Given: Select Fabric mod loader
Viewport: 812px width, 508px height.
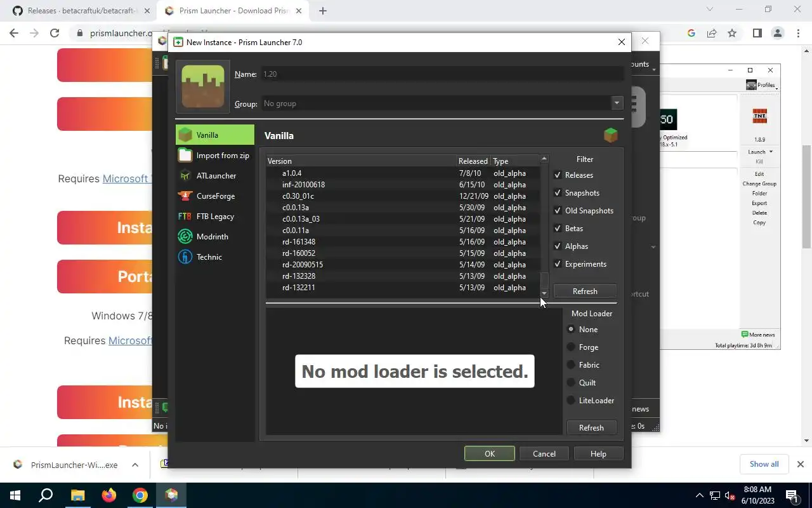Looking at the screenshot, I should click(571, 364).
